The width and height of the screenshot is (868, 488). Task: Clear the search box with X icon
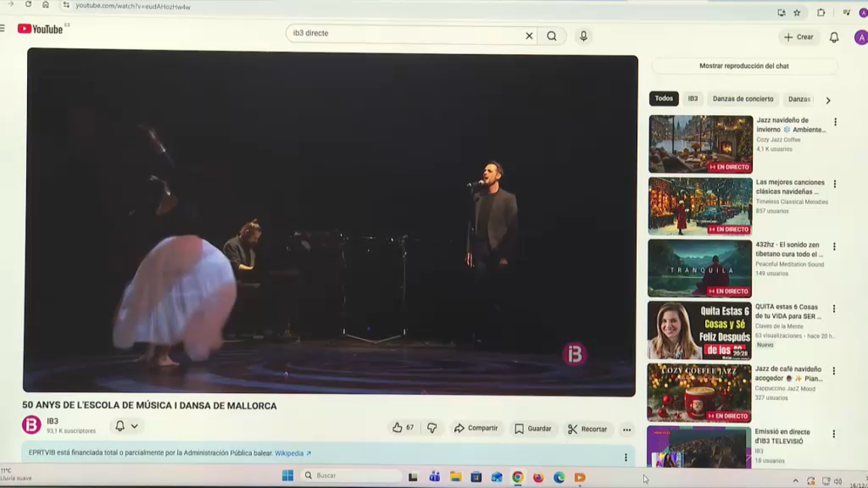point(529,36)
